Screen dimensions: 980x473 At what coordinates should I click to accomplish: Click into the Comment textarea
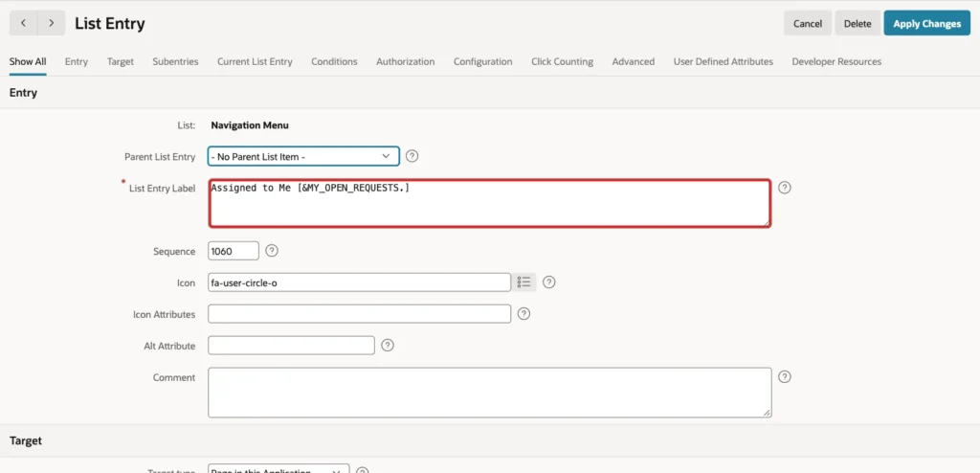[x=489, y=393]
